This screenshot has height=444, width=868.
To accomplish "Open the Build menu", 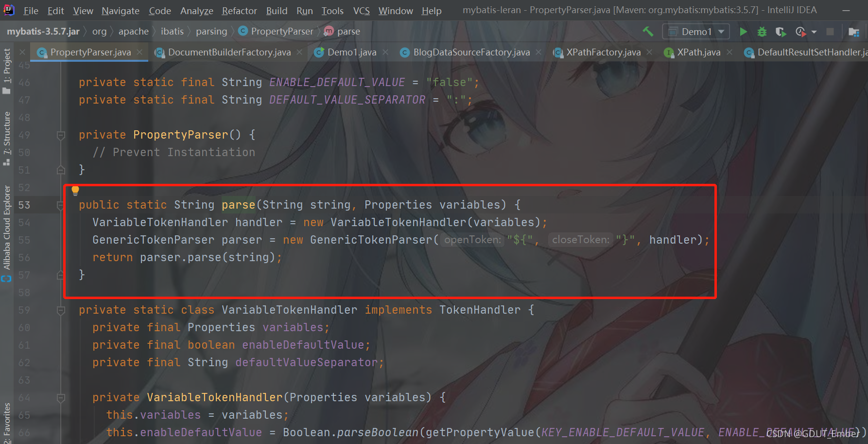I will click(x=277, y=11).
